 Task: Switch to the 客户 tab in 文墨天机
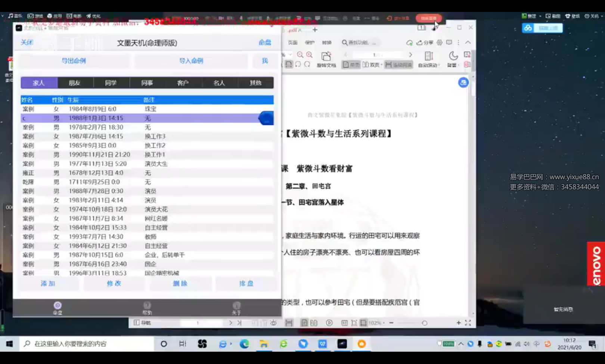tap(183, 83)
